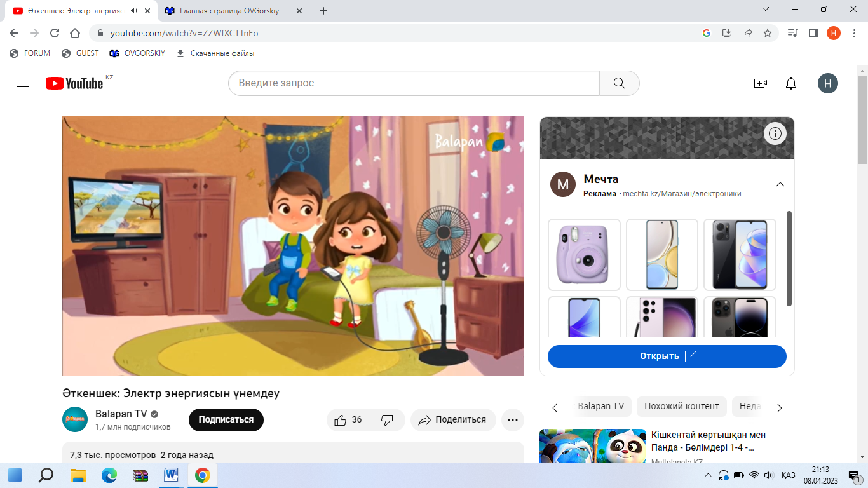Open the FORUM bookmark
Viewport: 868px width, 488px height.
click(31, 53)
